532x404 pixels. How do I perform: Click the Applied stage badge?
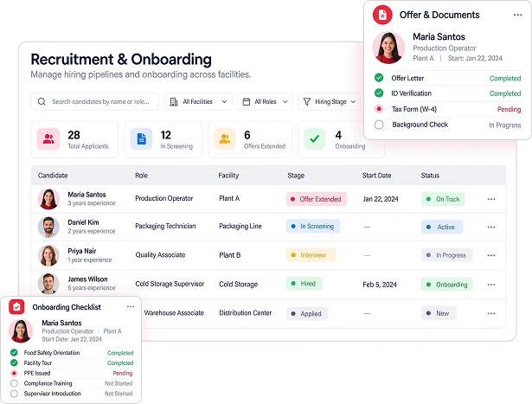(307, 314)
